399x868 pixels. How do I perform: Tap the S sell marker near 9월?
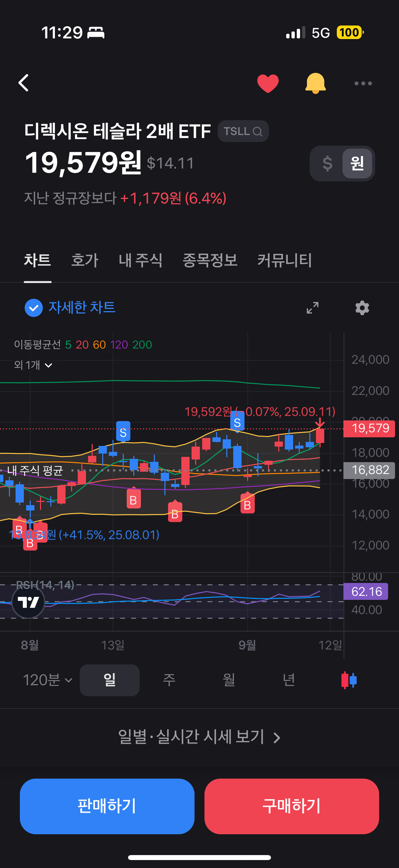(237, 422)
